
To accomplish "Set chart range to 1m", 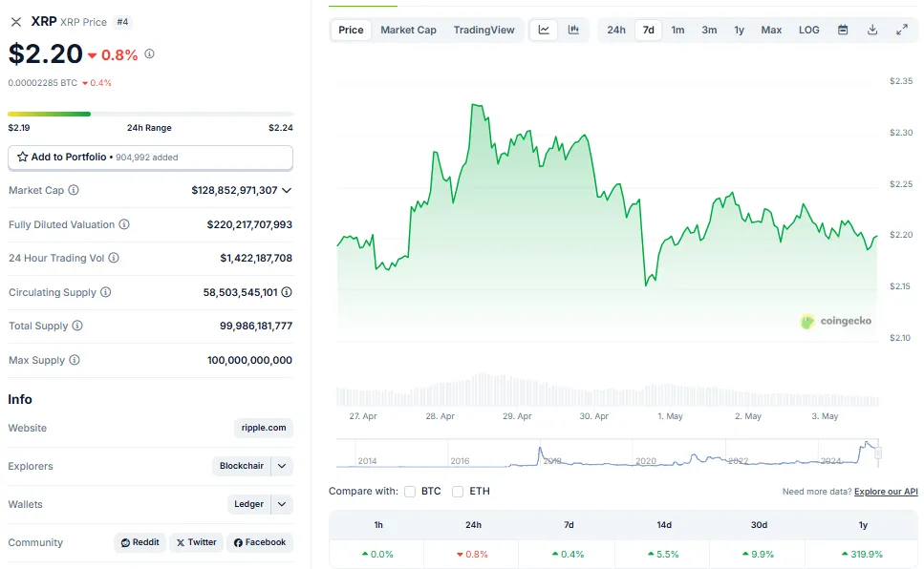I will click(677, 30).
